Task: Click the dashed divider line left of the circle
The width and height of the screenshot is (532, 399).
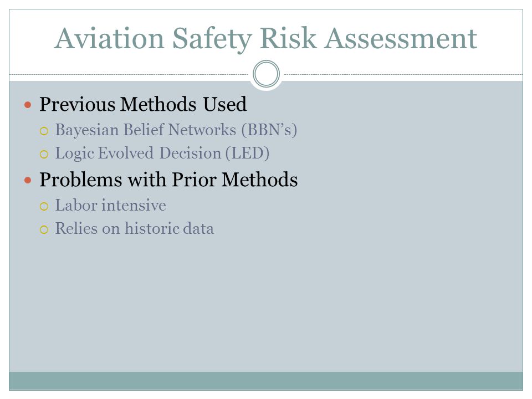Action: click(x=129, y=74)
